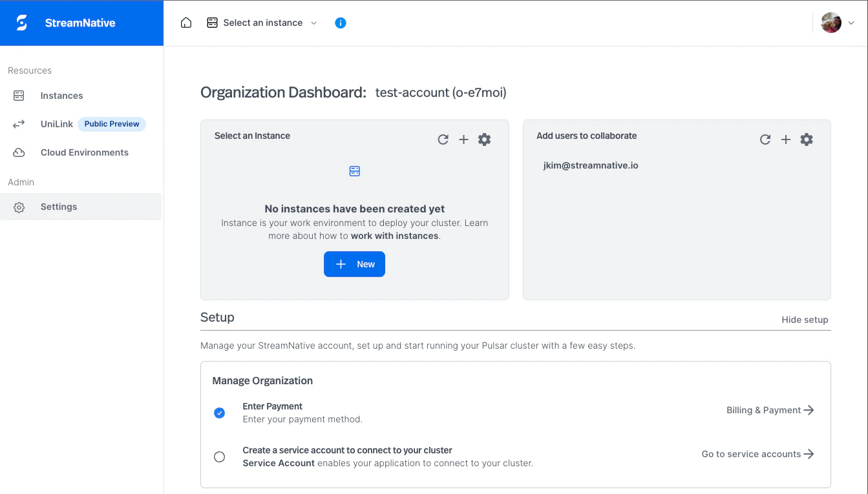868x494 pixels.
Task: Mark the service account creation step complete
Action: point(219,457)
